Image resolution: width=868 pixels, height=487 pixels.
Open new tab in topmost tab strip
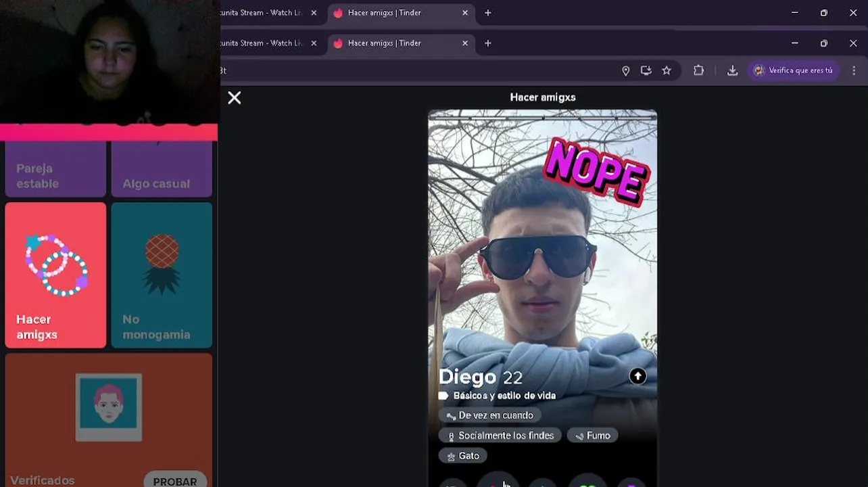[488, 13]
